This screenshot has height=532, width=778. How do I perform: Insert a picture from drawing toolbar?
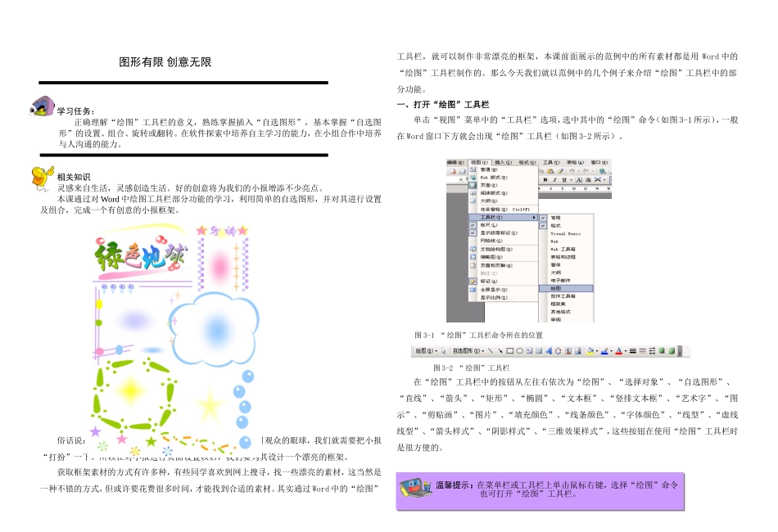(578, 350)
